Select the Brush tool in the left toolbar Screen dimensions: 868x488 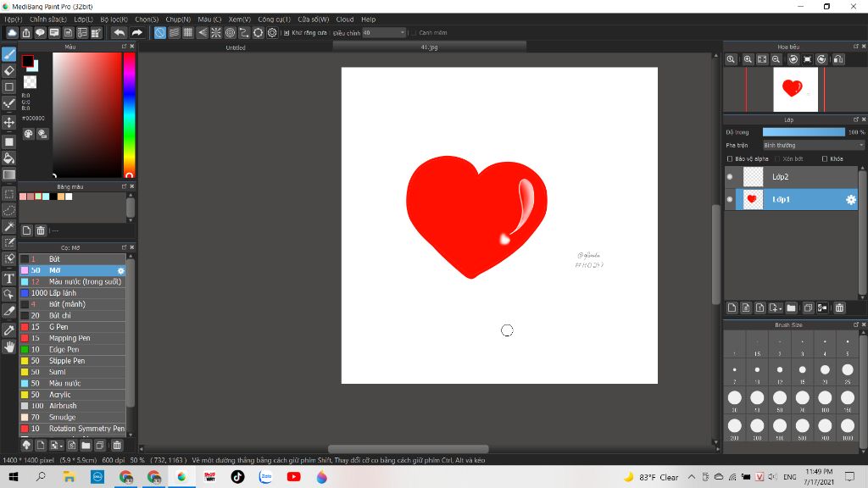pos(9,53)
